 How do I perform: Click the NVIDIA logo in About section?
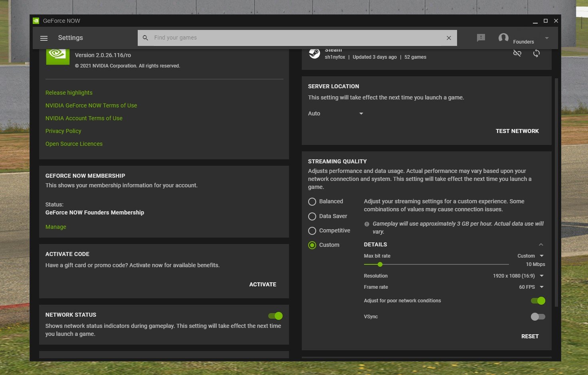(x=57, y=56)
